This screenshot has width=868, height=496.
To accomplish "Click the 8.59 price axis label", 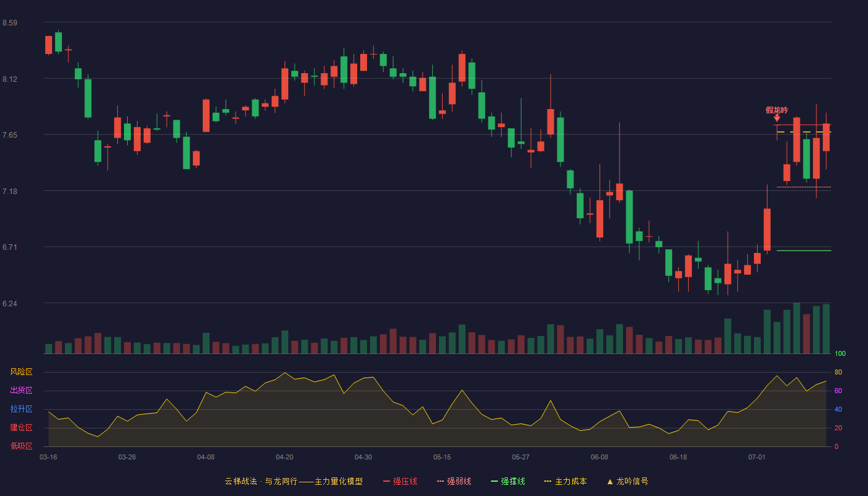I will 10,23.
